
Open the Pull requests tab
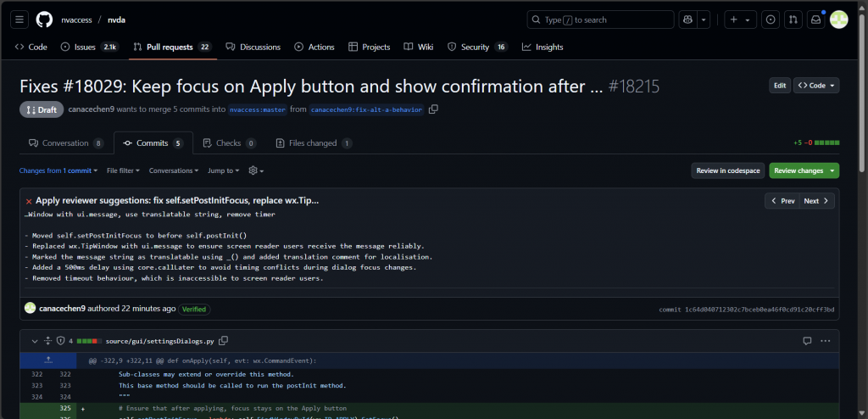coord(173,47)
